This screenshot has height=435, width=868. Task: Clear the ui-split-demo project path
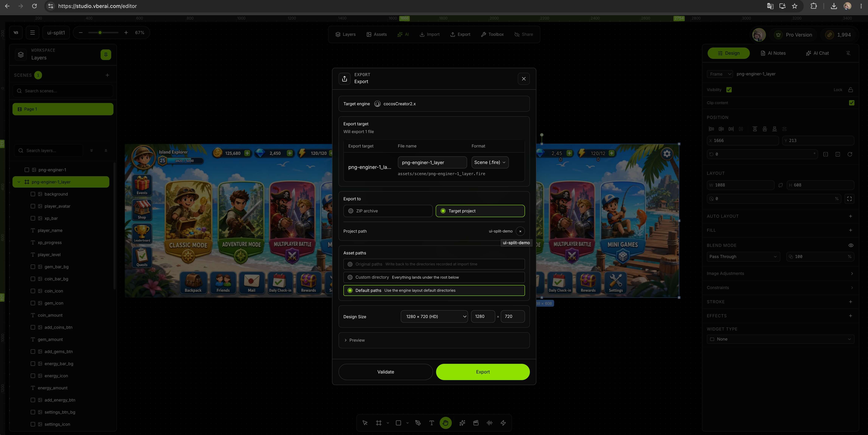click(520, 231)
